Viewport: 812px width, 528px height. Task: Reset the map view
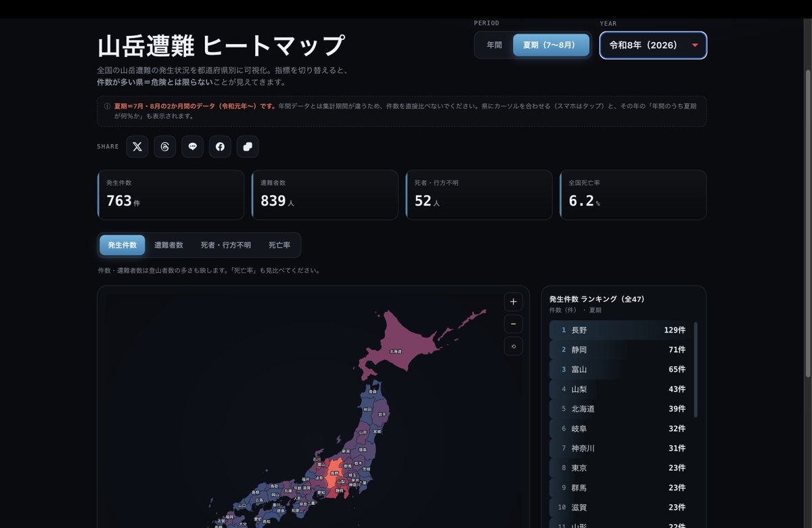(513, 347)
